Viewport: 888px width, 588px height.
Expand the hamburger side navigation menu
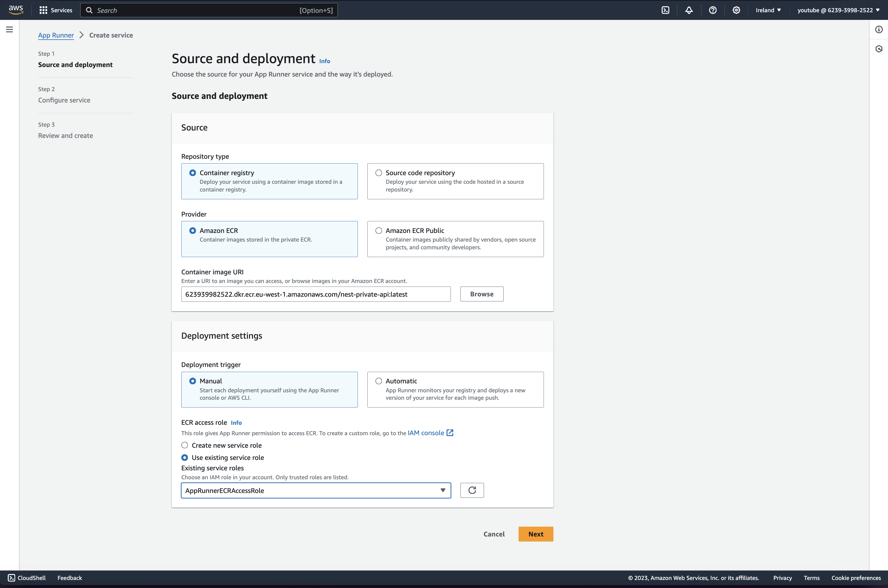point(9,29)
